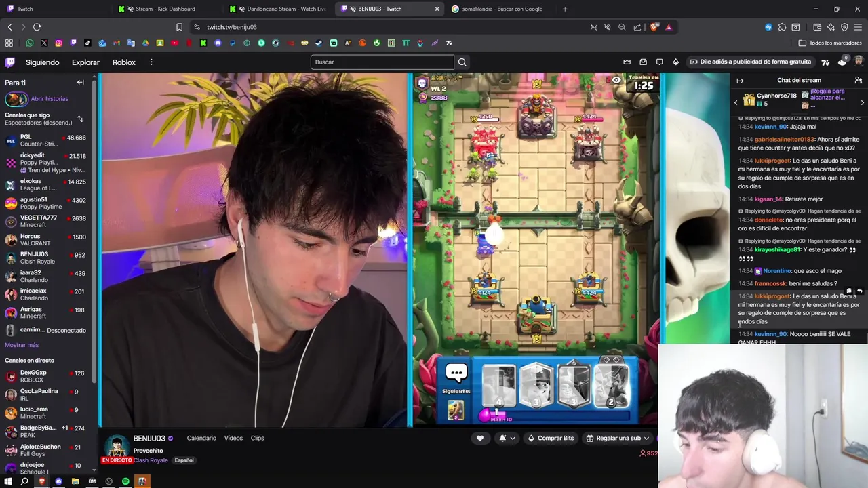Open the Instagram bookmark
868x488 pixels.
59,43
